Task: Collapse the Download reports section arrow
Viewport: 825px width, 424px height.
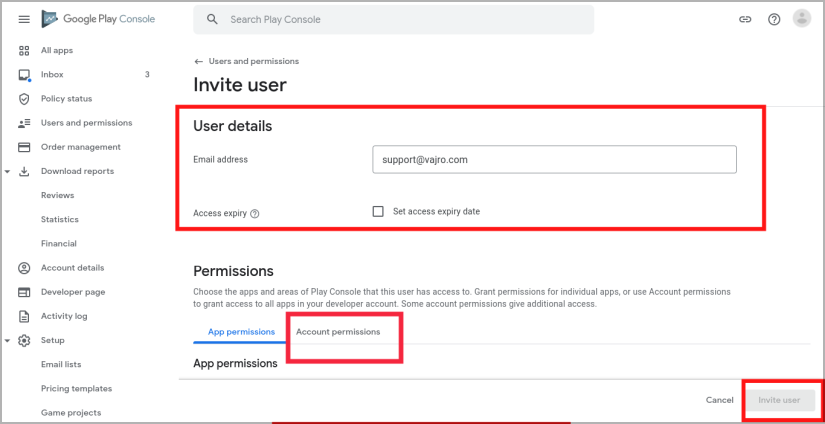Action: coord(7,171)
